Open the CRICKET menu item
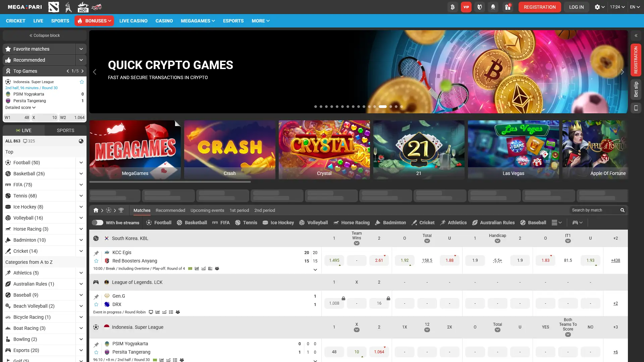This screenshot has height=362, width=644. pos(15,21)
